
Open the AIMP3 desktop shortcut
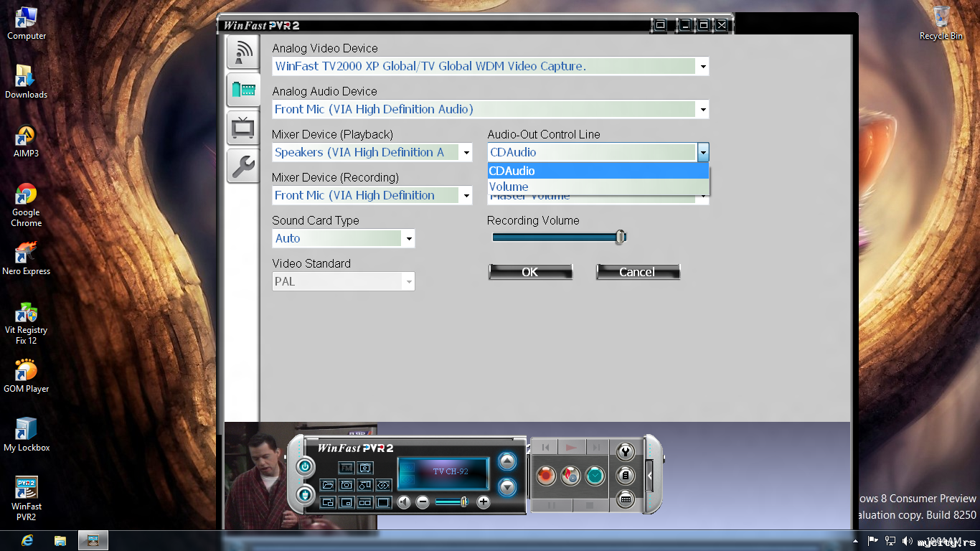click(x=26, y=141)
